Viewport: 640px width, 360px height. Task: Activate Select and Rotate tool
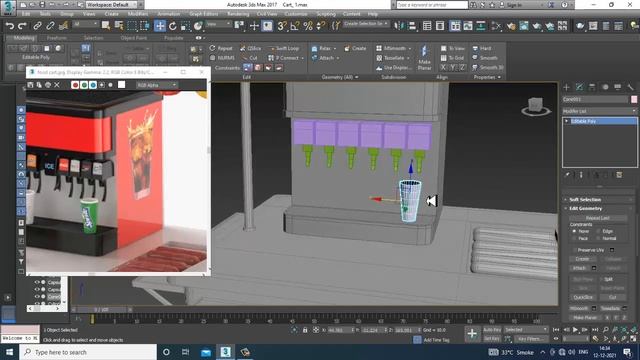[173, 26]
